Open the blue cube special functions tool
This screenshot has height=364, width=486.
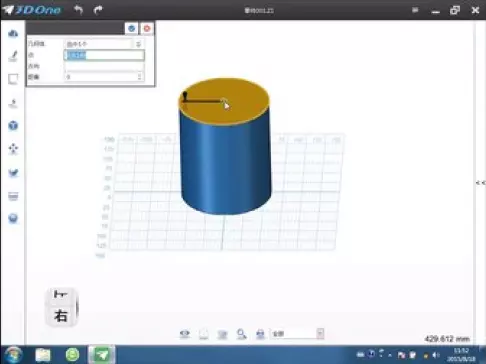click(13, 126)
